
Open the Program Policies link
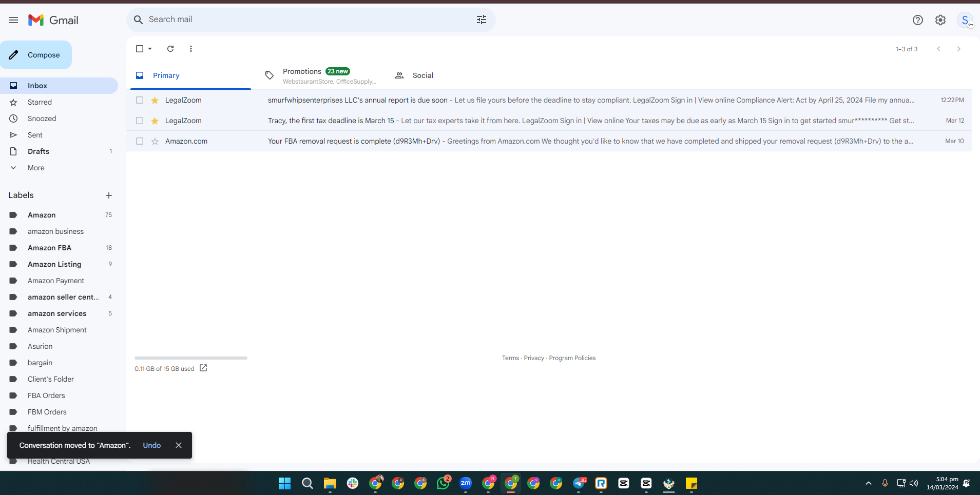[x=572, y=358]
